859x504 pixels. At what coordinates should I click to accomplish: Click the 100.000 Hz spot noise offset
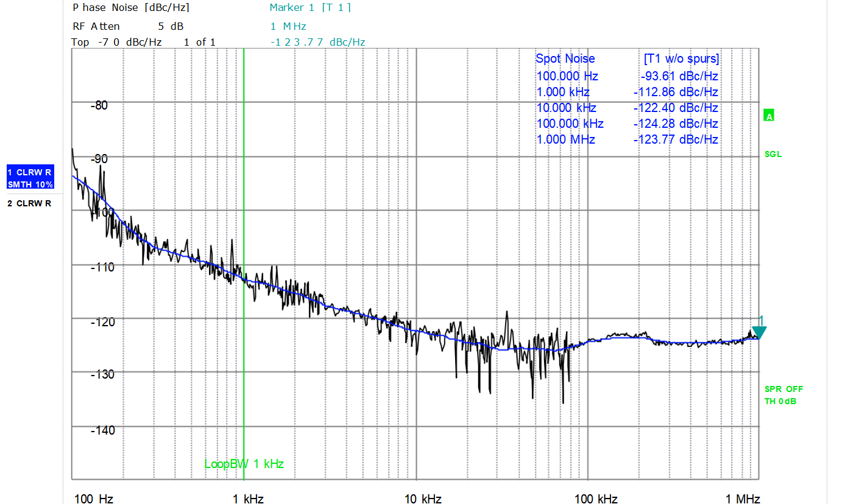567,76
